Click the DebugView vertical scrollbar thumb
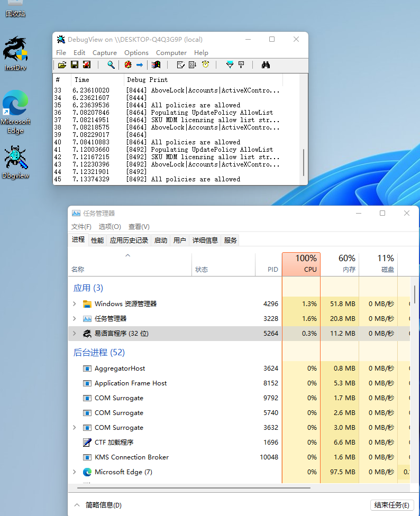The image size is (420, 516). coord(304,163)
